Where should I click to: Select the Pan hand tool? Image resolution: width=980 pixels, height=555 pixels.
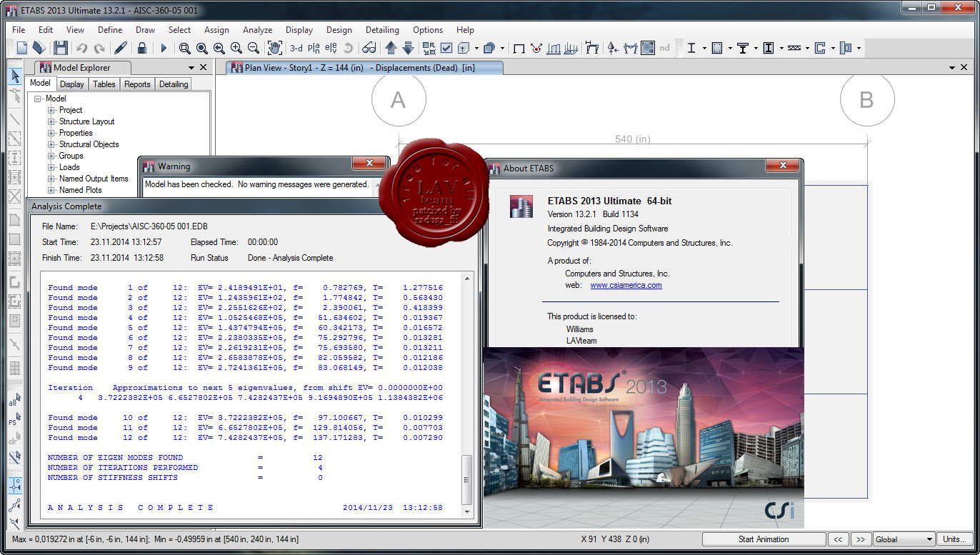(275, 48)
